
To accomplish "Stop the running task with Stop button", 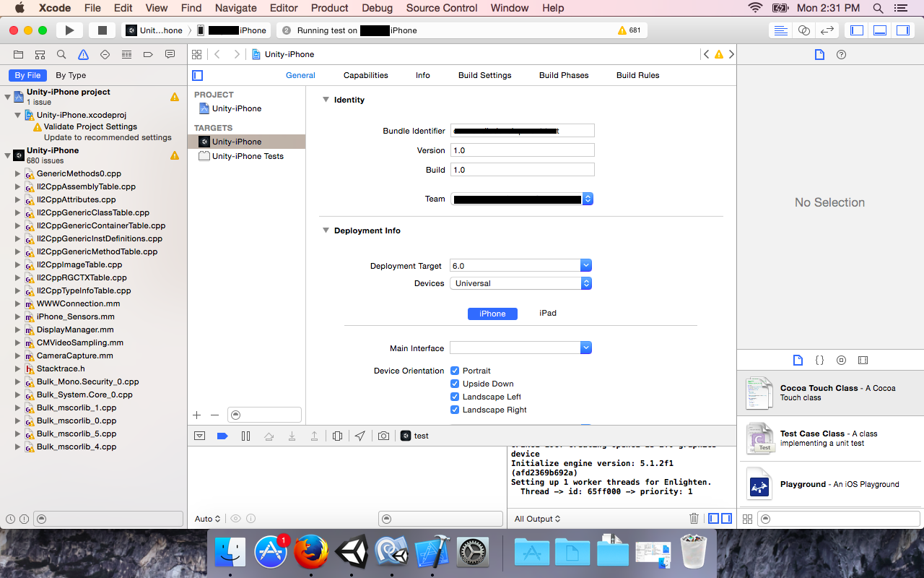I will click(x=102, y=30).
